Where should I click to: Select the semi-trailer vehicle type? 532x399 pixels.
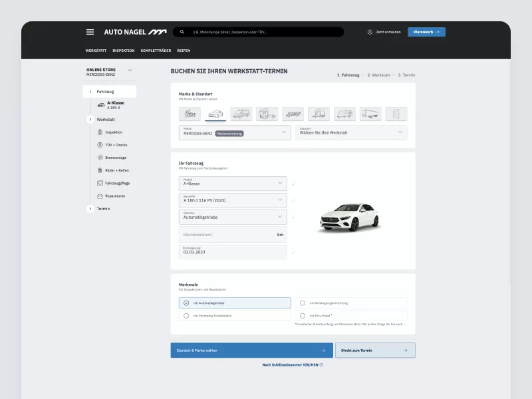(370, 114)
